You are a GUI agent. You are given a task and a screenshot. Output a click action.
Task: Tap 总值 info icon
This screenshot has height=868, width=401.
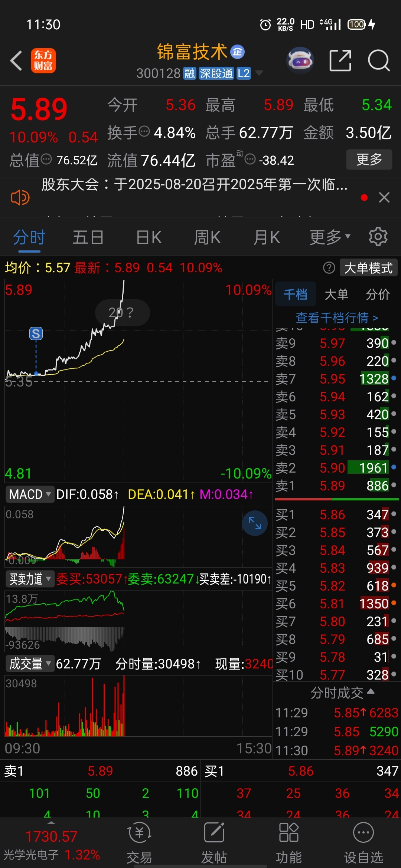click(x=46, y=160)
